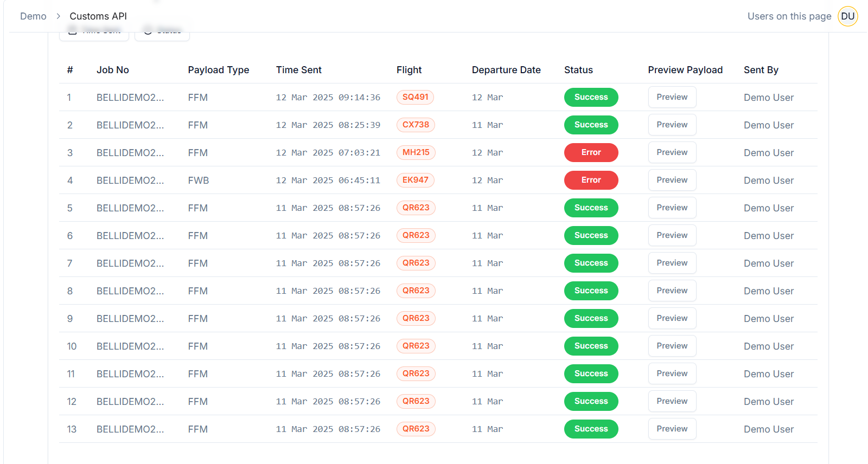Viewport: 868px width, 464px height.
Task: Click the QR623 flight badge in row 7
Action: 416,263
